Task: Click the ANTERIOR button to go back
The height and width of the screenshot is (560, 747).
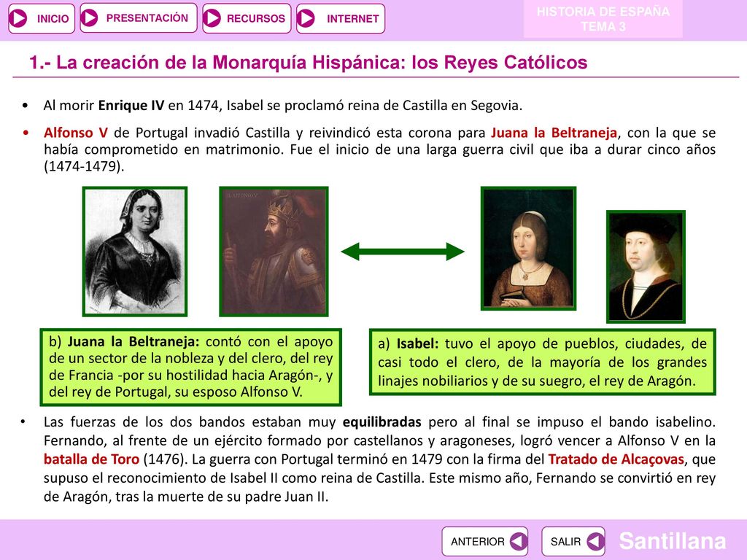Action: (x=485, y=542)
